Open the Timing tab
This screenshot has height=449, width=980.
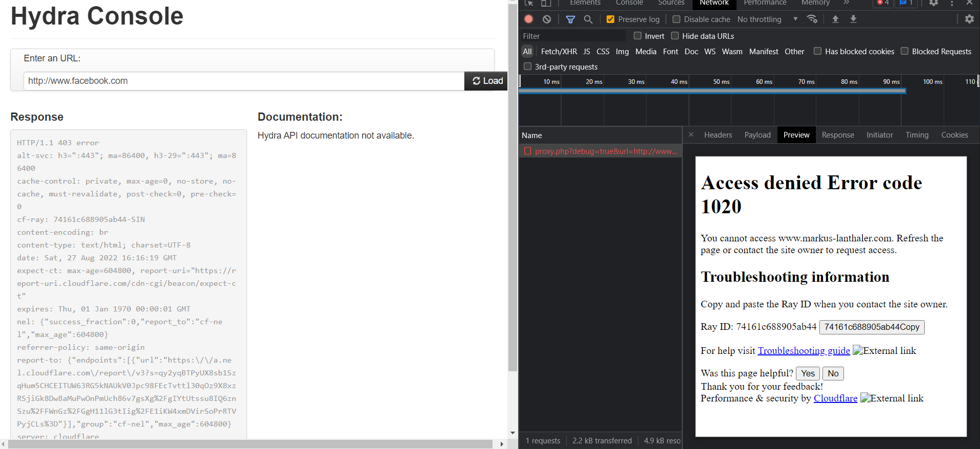(x=917, y=135)
